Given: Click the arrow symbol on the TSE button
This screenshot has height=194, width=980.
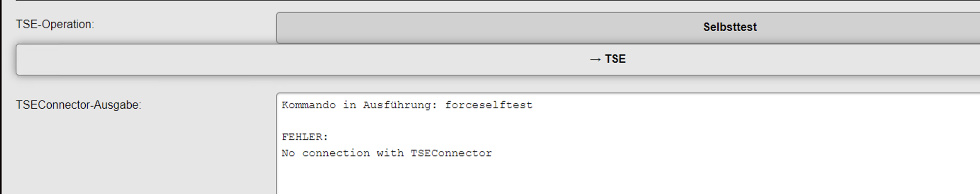Looking at the screenshot, I should (x=595, y=60).
